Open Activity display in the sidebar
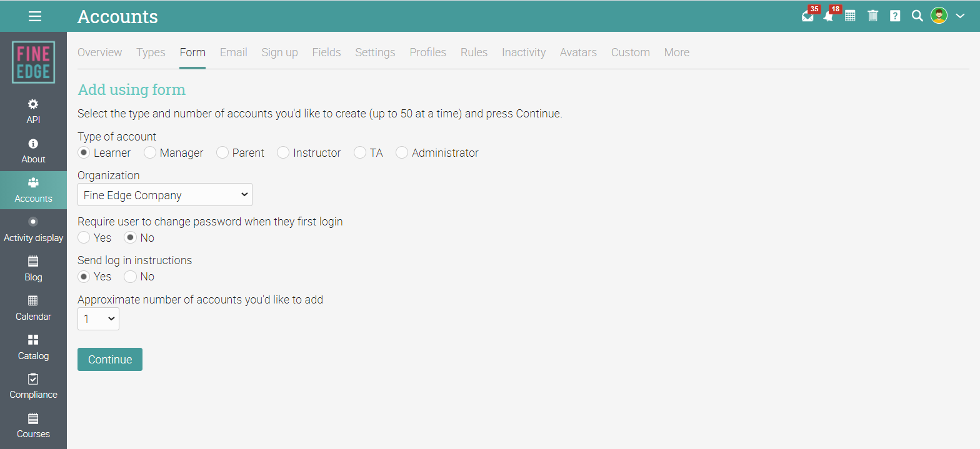Screen dimensions: 980x449 33,230
